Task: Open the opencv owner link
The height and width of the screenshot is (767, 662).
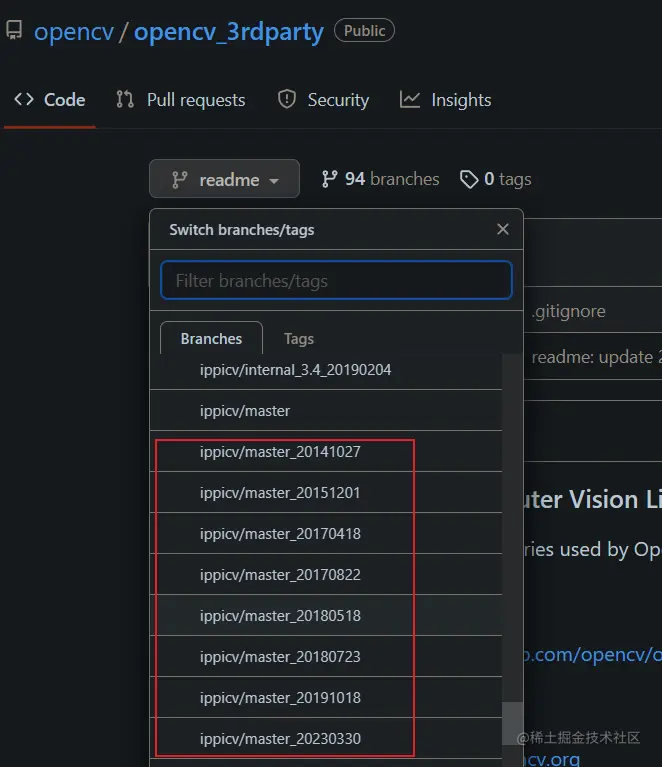Action: 73,32
